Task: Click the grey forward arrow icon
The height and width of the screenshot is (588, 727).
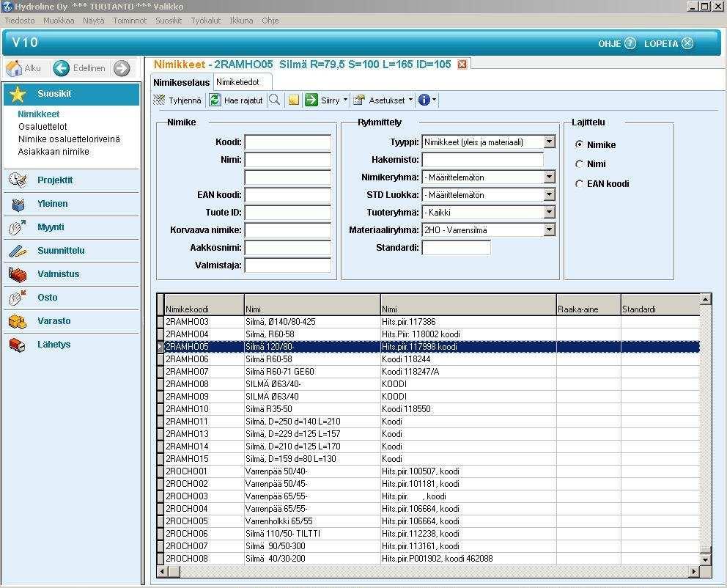Action: click(x=122, y=68)
